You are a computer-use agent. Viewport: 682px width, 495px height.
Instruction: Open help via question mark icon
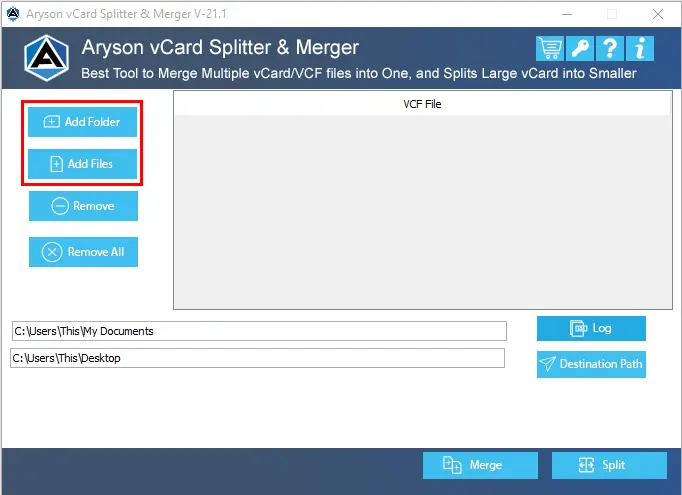tap(610, 48)
